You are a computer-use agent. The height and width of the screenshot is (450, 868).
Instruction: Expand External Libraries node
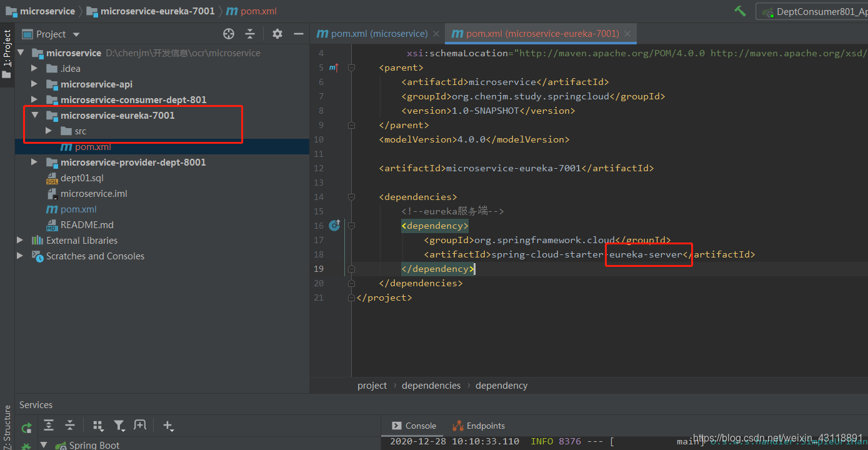coord(21,241)
